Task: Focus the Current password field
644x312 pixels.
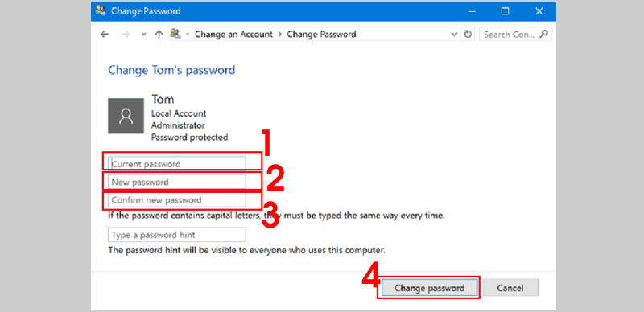Action: 177,163
